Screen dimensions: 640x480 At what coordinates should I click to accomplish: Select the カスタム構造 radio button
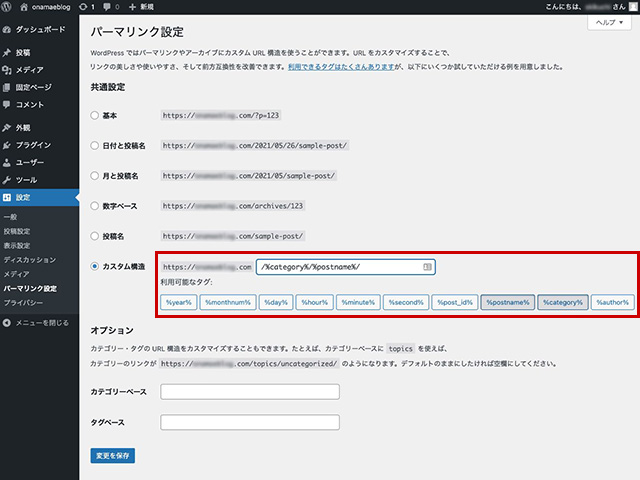click(x=94, y=267)
